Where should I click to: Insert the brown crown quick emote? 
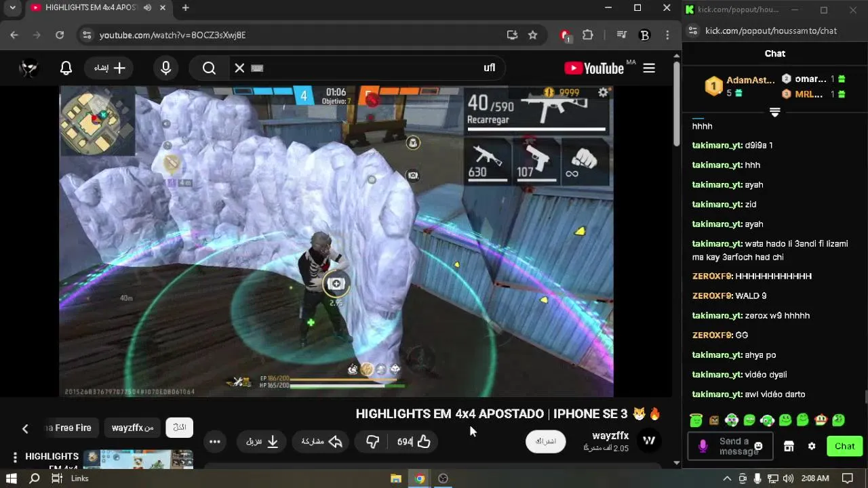(x=713, y=420)
